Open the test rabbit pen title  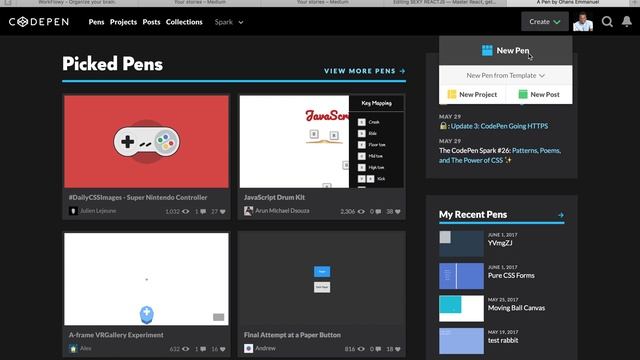(x=503, y=340)
